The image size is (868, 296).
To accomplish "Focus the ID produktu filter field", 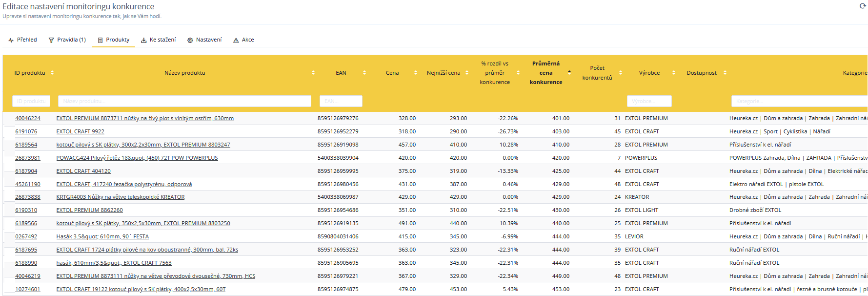I will (x=31, y=101).
